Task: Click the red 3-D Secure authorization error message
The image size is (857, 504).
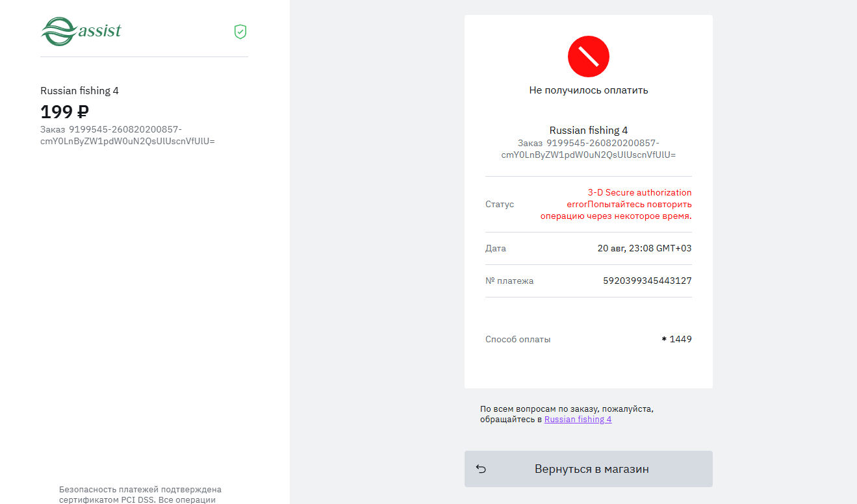Action: coord(616,205)
